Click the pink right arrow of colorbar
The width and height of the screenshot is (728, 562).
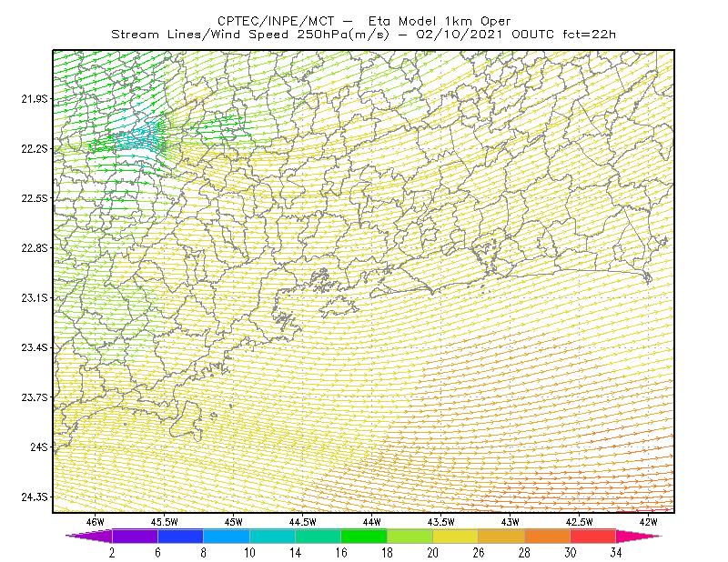coord(639,536)
